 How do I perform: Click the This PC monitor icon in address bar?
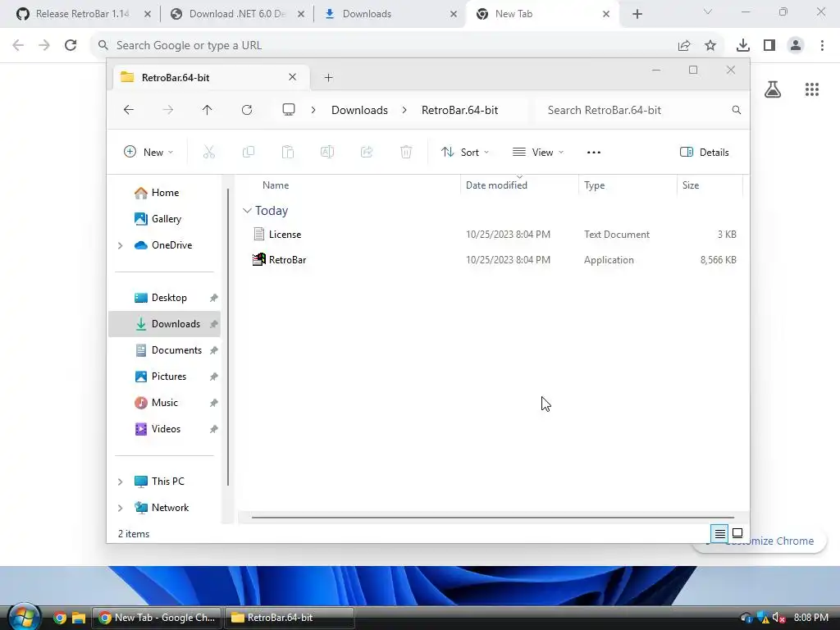click(289, 110)
